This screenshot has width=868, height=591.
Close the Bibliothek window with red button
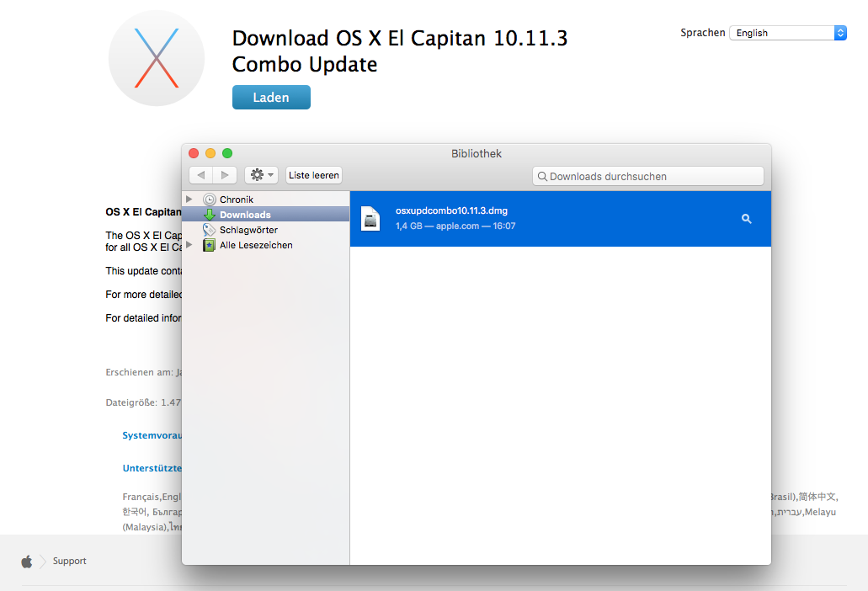tap(194, 153)
